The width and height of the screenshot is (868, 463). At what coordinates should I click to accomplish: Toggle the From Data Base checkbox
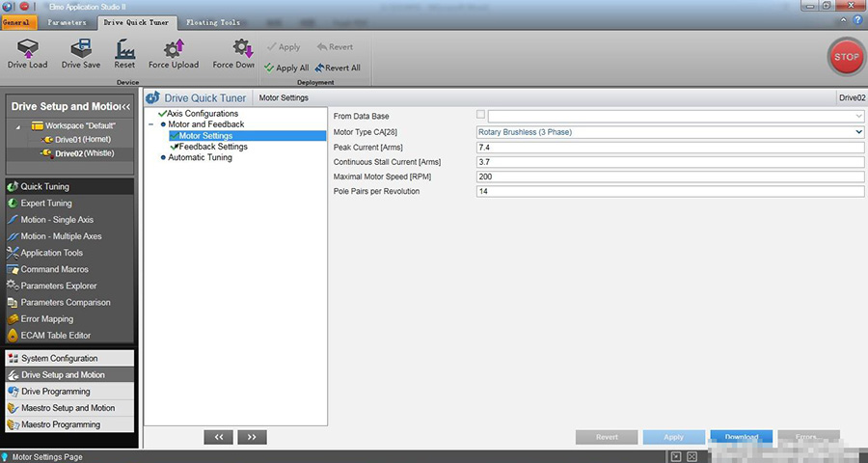(481, 116)
